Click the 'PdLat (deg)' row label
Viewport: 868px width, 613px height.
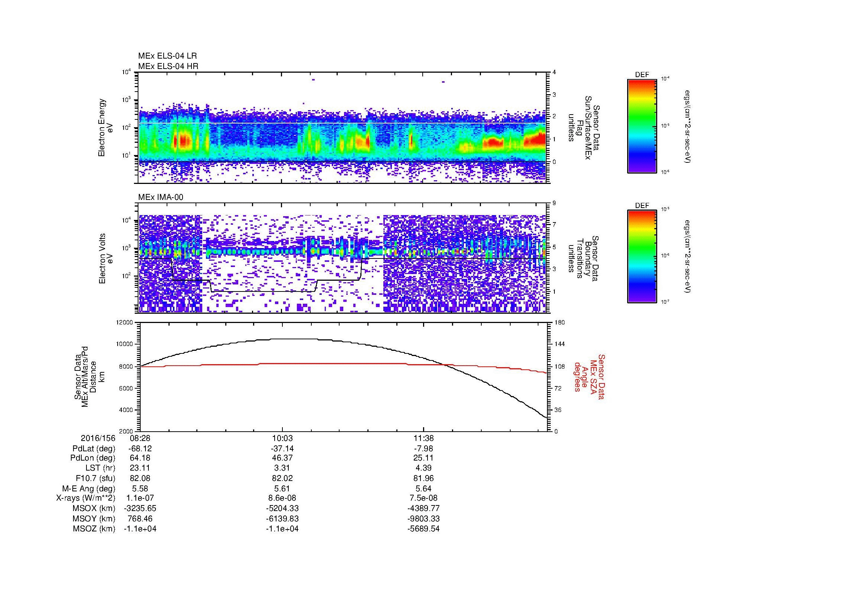94,449
